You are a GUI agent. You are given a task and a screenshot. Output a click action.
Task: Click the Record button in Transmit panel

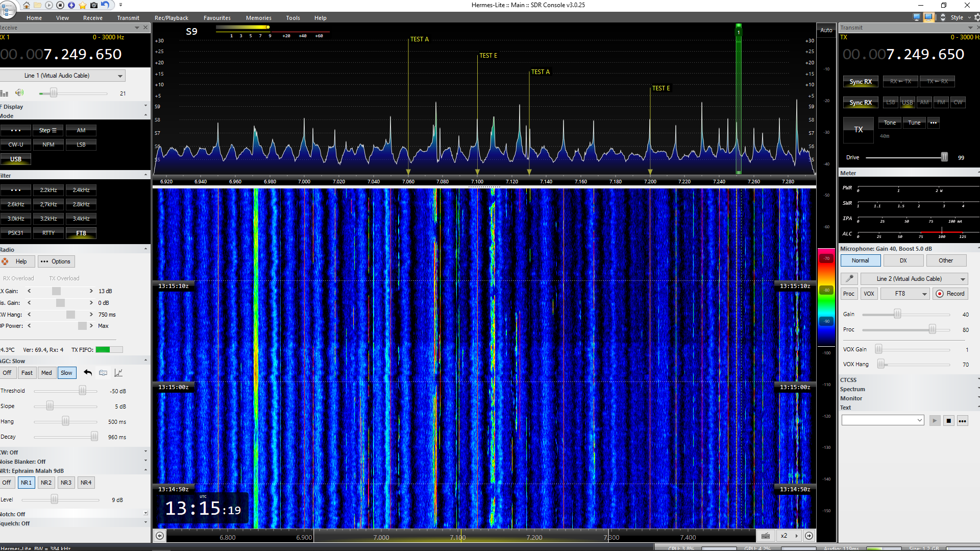[950, 294]
